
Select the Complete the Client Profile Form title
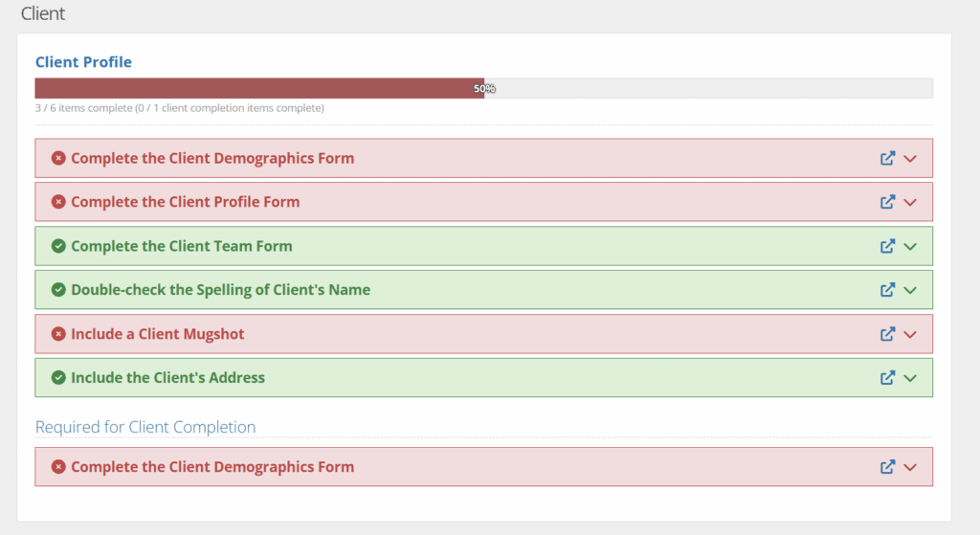(185, 202)
